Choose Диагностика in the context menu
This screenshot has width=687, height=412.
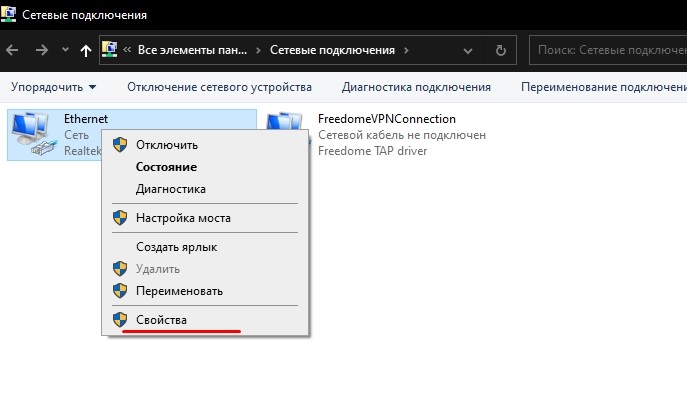point(205,189)
